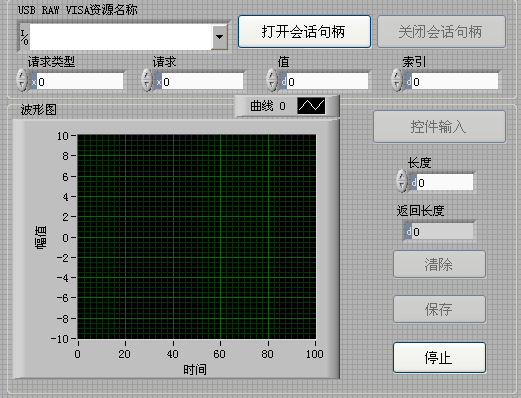Click the 索引 increment/decrement stepper
521x398 pixels.
(397, 80)
